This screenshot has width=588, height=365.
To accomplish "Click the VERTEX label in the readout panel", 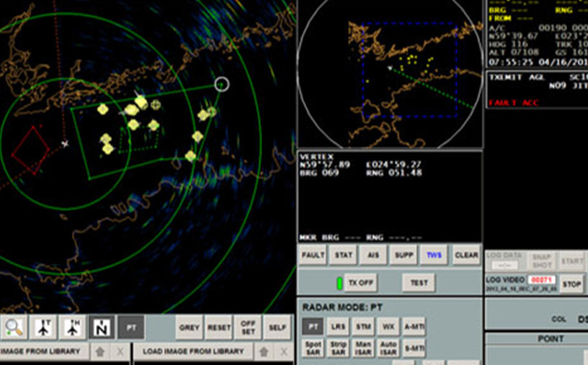I will [x=317, y=157].
